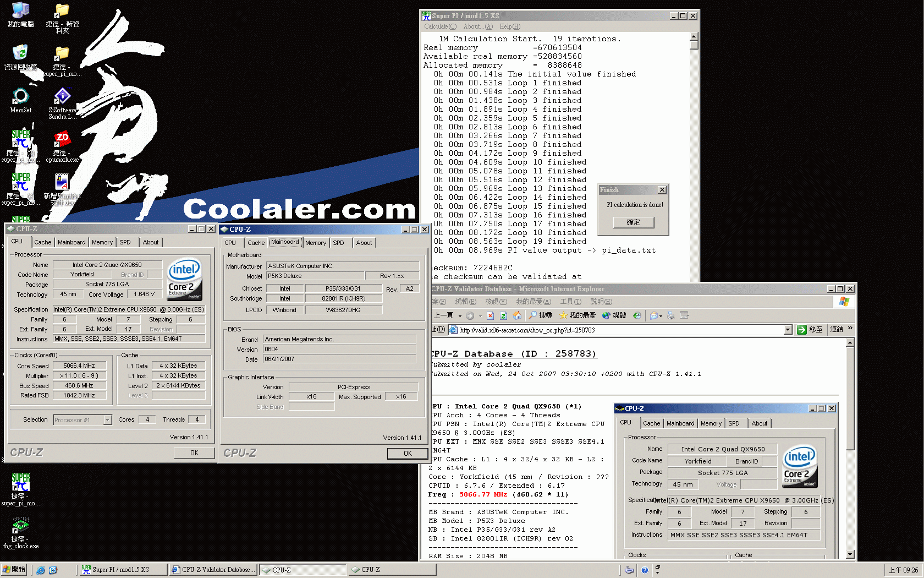
Task: Switch to Super PI taskbar button
Action: point(123,570)
